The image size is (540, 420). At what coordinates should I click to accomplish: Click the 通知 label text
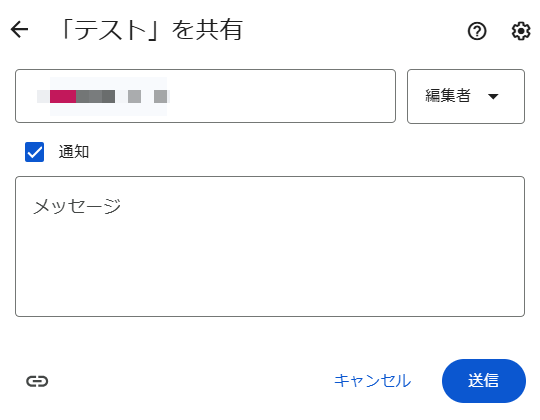click(74, 152)
